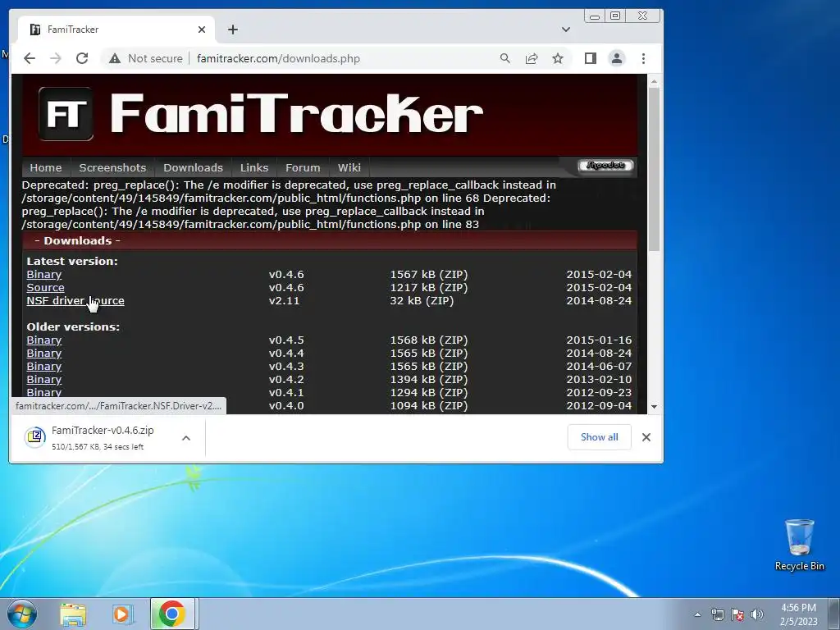Download the v0.4.6 Source link
The image size is (840, 630).
coord(46,288)
